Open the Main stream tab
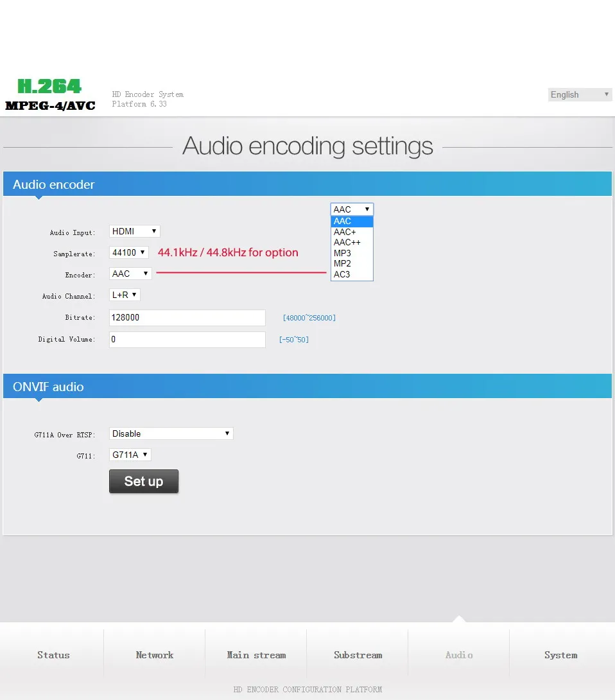Viewport: 615px width, 700px height. [x=256, y=655]
